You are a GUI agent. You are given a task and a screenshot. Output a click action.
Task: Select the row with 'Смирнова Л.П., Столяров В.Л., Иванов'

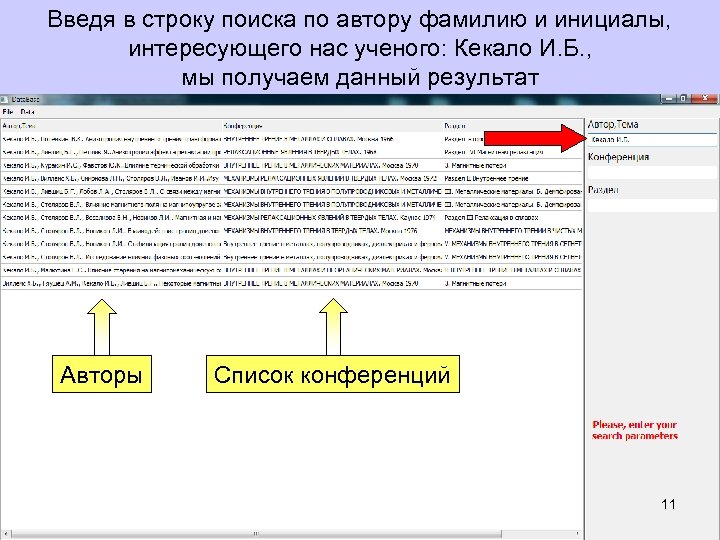pos(292,178)
